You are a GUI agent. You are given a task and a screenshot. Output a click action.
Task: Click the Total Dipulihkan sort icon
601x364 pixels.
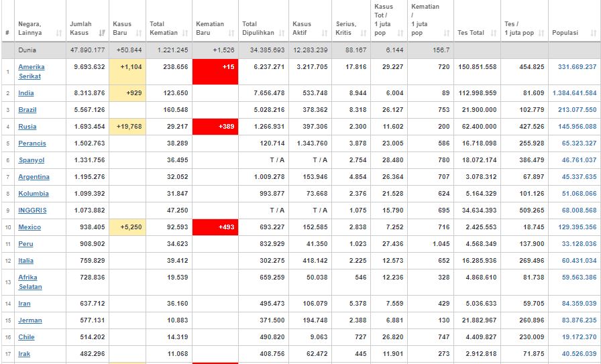pyautogui.click(x=282, y=33)
